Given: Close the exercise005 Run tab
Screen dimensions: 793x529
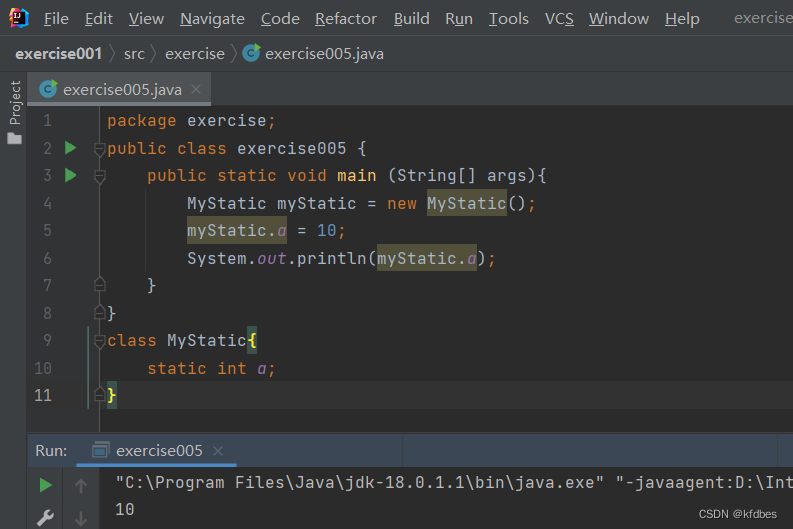Looking at the screenshot, I should click(218, 450).
